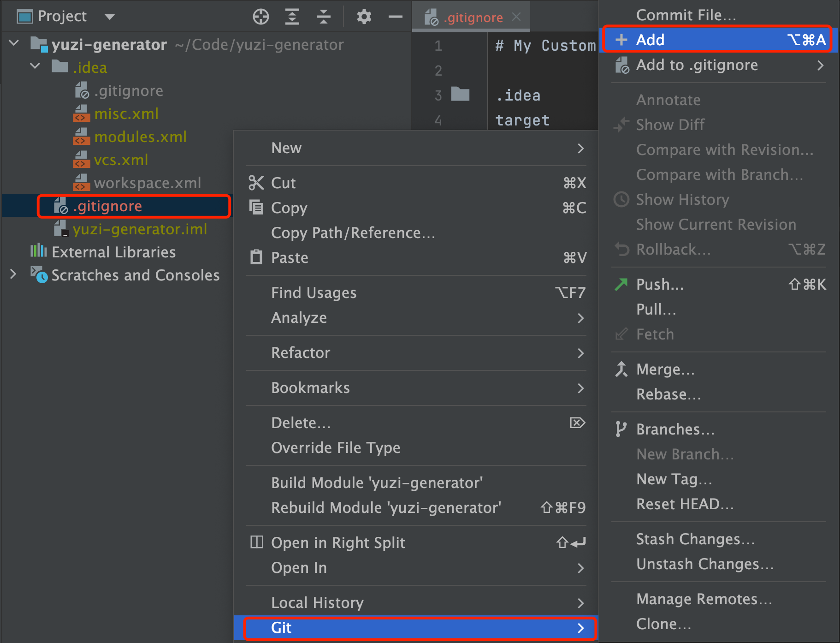The image size is (840, 643).
Task: Hide the Project panel with minus icon
Action: tap(395, 17)
